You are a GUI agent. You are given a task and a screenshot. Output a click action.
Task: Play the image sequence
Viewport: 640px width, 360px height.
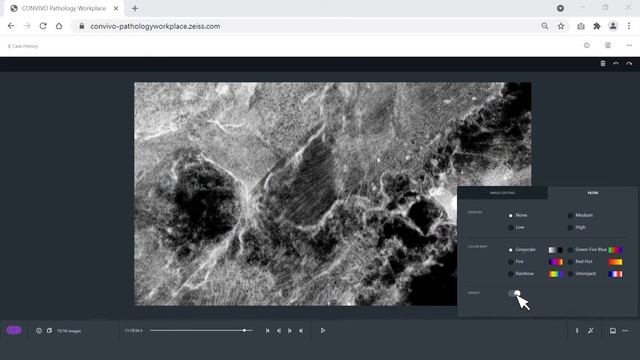click(323, 331)
